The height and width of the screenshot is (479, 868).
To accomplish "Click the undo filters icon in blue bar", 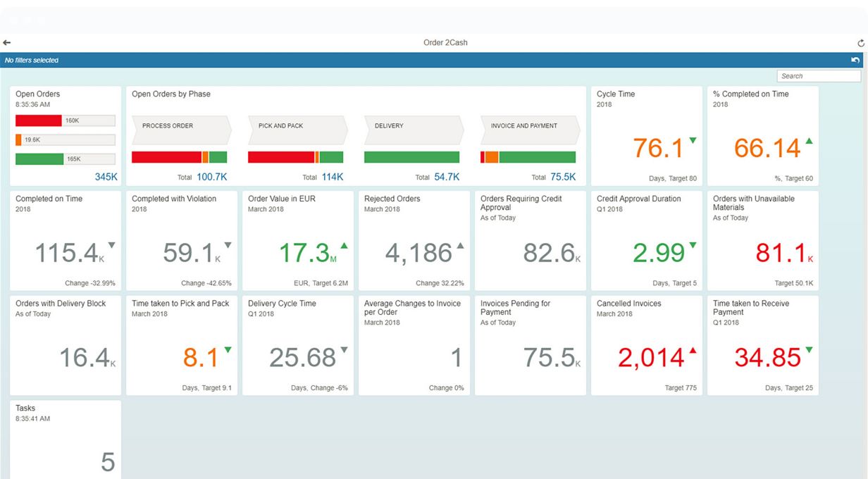I will [x=856, y=61].
